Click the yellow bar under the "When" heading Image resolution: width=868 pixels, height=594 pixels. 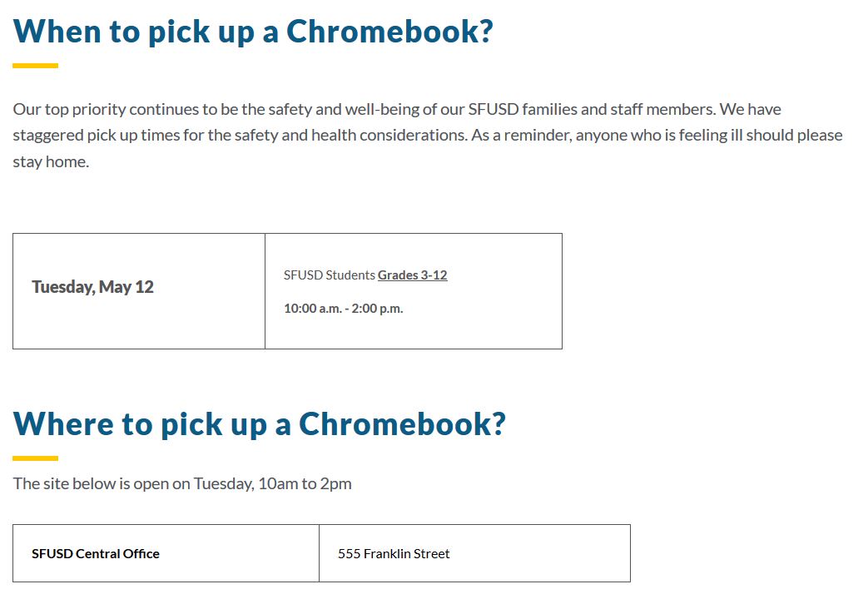35,66
